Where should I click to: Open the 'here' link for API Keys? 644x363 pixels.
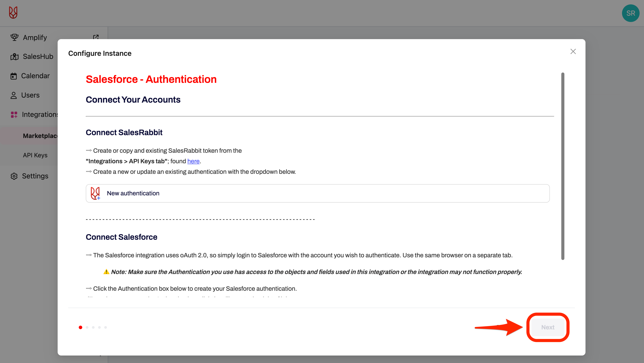[193, 161]
